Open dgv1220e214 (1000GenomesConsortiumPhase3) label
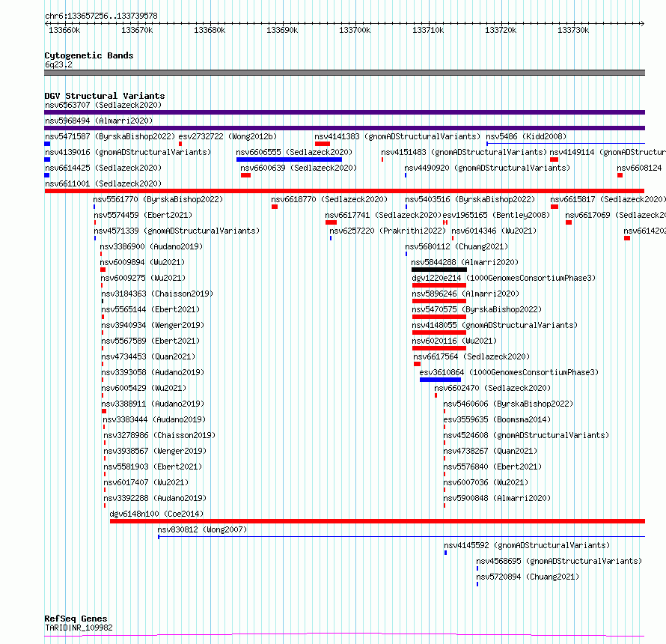 coord(504,278)
